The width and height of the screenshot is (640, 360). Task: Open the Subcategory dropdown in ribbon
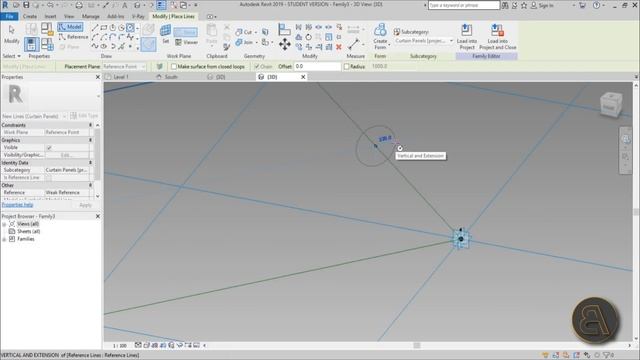coord(424,41)
